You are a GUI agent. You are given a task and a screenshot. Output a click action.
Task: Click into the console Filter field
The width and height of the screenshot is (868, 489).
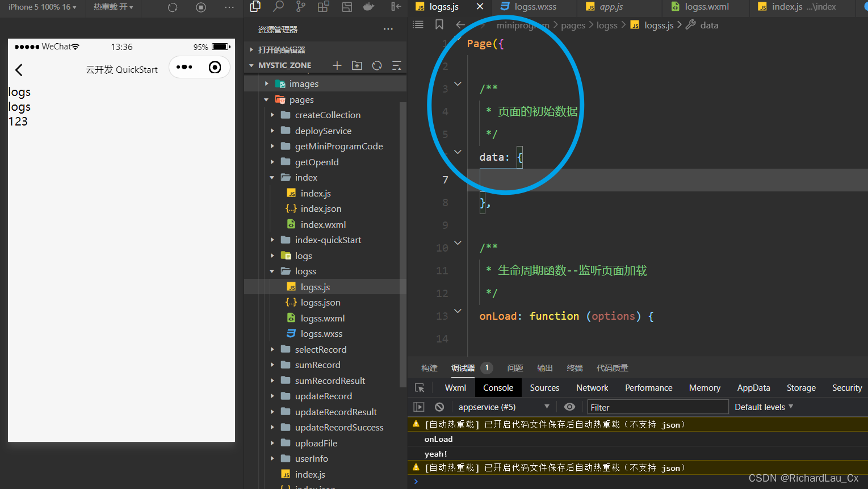click(x=657, y=407)
